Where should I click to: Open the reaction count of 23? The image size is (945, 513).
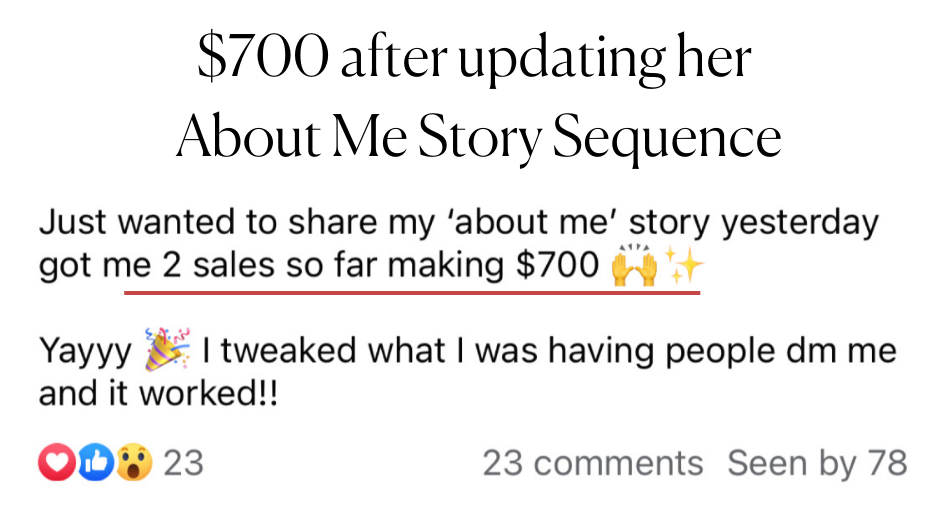pos(183,464)
